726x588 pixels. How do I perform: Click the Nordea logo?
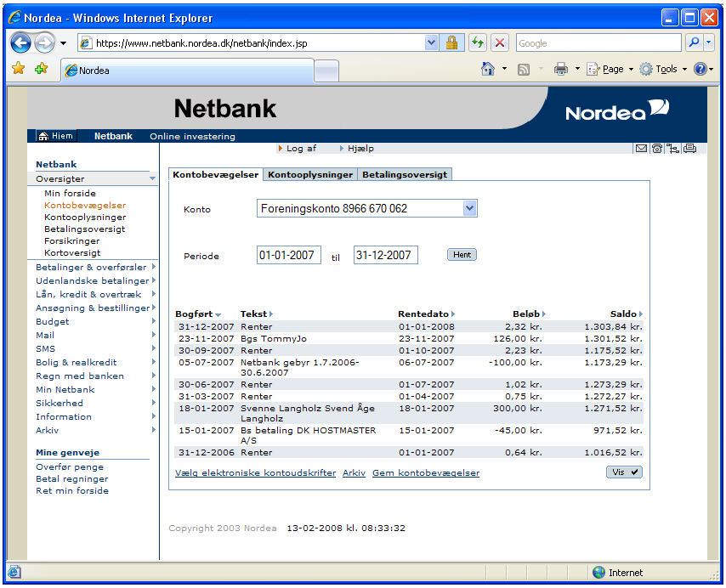617,110
